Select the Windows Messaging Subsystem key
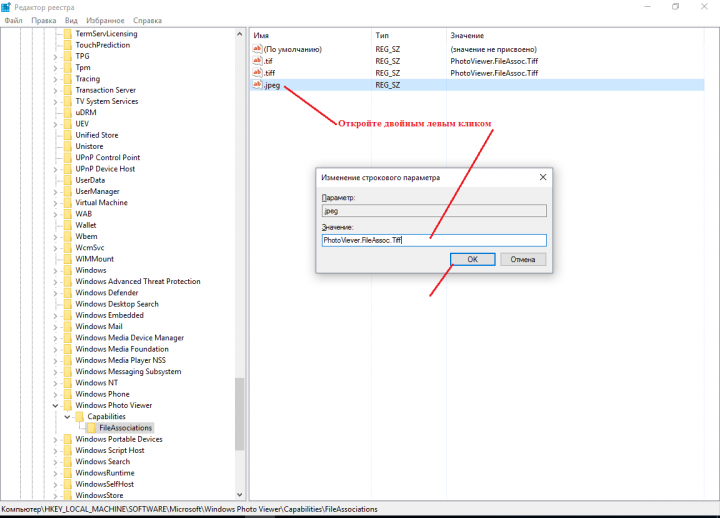 click(x=128, y=371)
